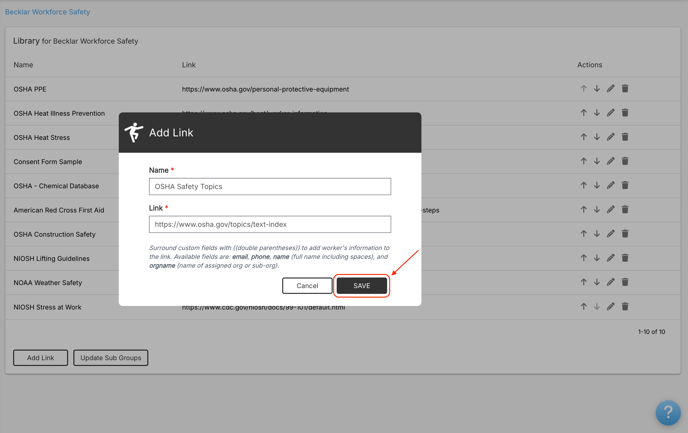
Task: Edit OSHA Construction Safety link
Action: point(611,233)
